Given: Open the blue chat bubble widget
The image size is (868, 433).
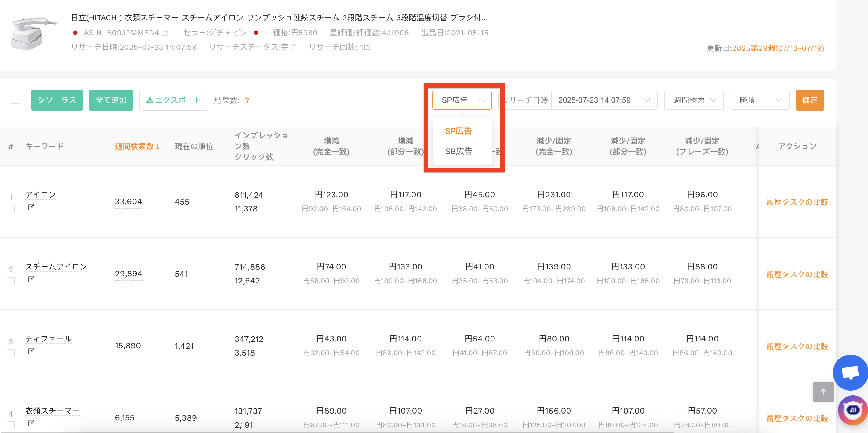Looking at the screenshot, I should pos(850,372).
